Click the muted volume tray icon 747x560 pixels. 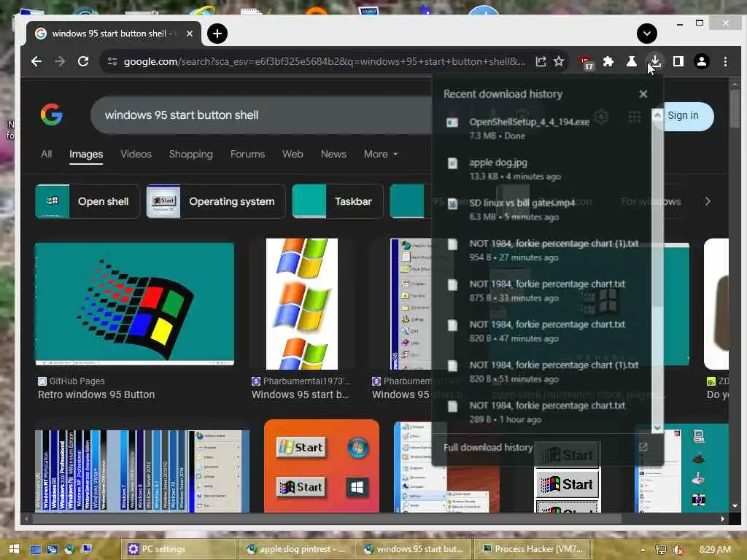[678, 550]
